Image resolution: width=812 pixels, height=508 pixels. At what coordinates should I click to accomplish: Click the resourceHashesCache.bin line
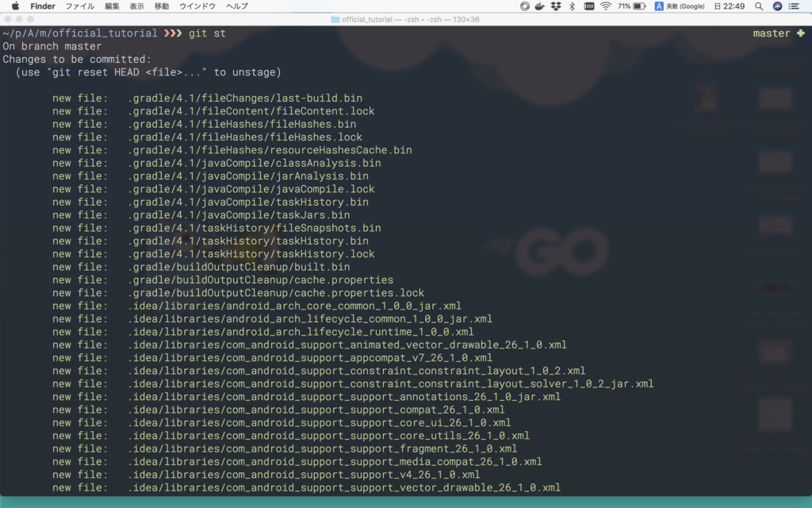232,150
